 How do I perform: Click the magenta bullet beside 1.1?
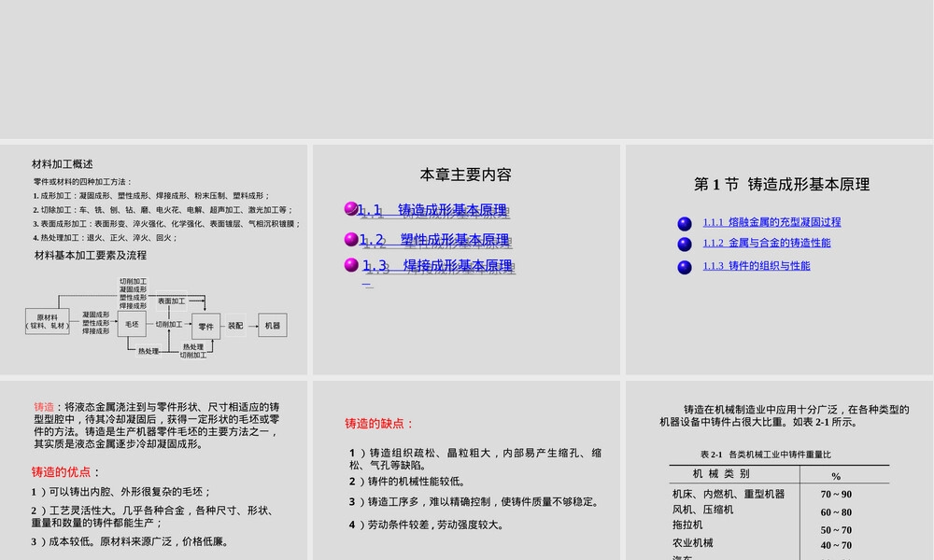(351, 208)
